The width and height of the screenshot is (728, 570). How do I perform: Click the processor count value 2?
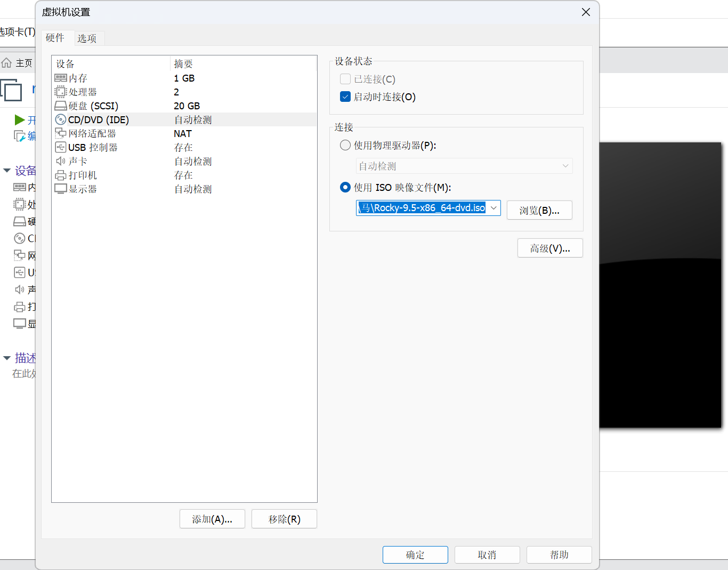[176, 92]
